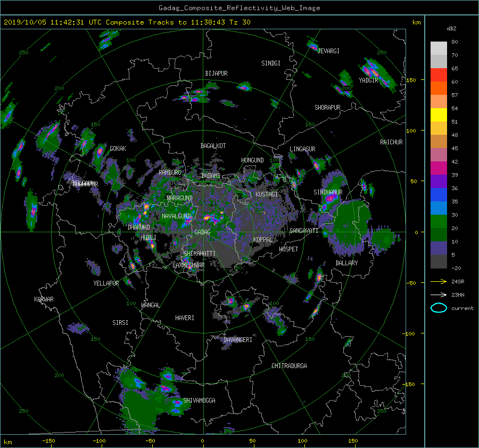479x448 pixels.
Task: Click the SINDHANUR city label
Action: [x=328, y=192]
